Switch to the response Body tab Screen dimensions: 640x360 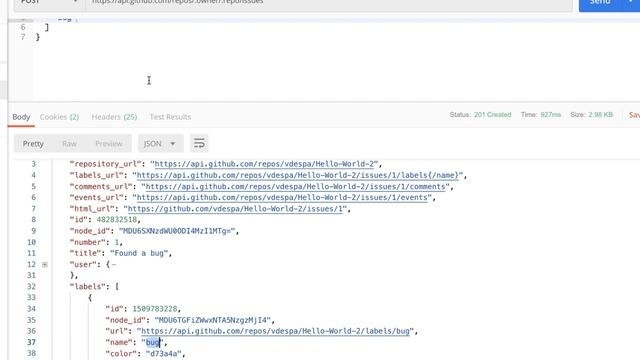[21, 117]
